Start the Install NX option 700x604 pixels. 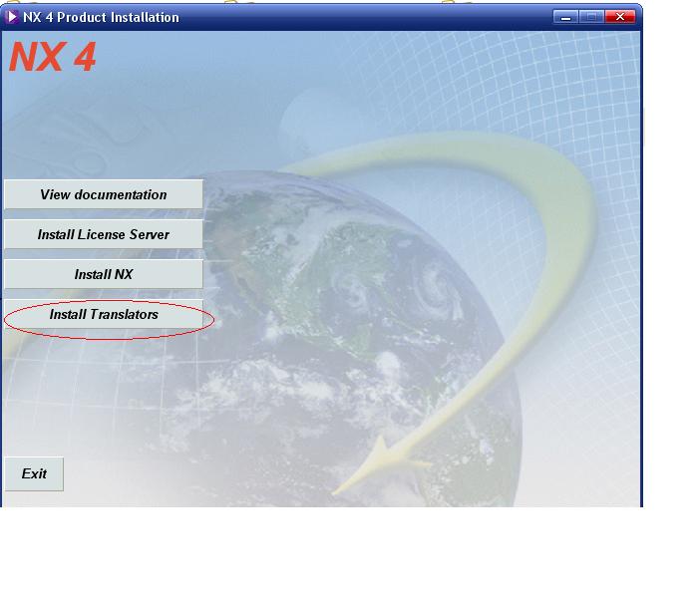point(103,274)
